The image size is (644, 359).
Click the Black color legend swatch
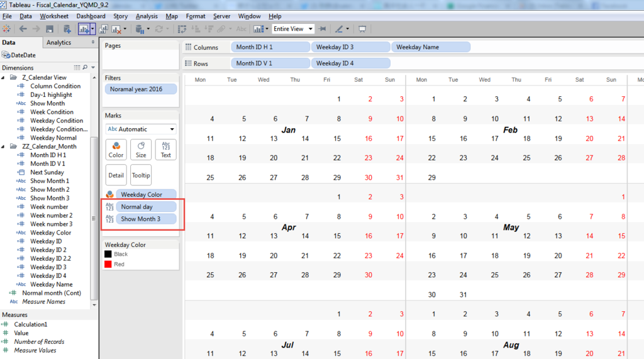tap(108, 254)
